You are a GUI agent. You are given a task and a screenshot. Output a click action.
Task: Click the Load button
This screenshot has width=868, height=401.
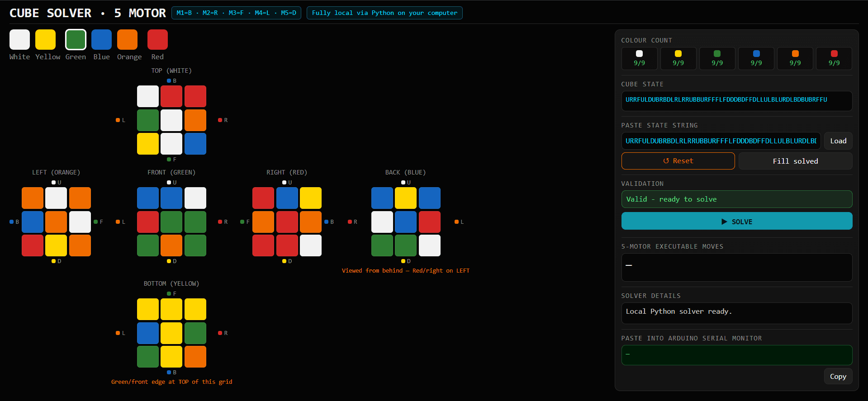click(838, 141)
